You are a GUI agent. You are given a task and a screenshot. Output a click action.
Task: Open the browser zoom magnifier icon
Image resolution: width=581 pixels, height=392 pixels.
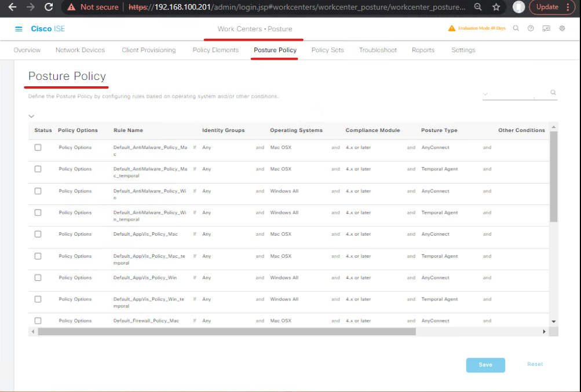(x=478, y=7)
